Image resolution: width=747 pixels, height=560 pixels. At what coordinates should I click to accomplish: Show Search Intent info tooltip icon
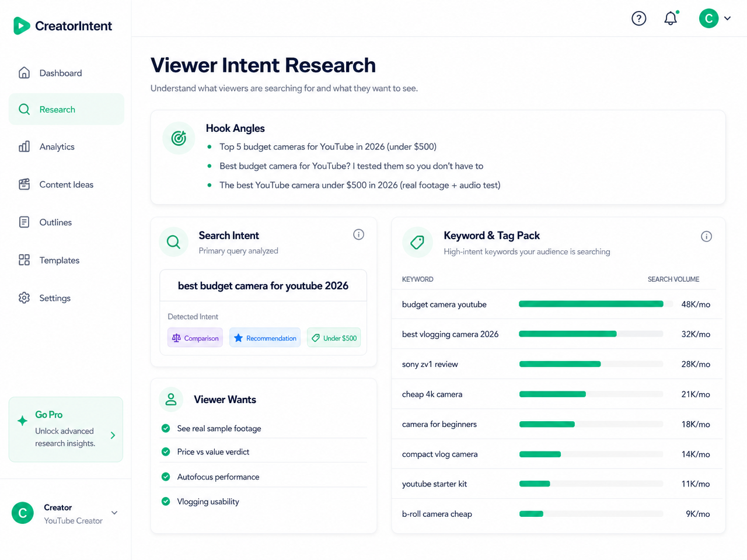[358, 235]
